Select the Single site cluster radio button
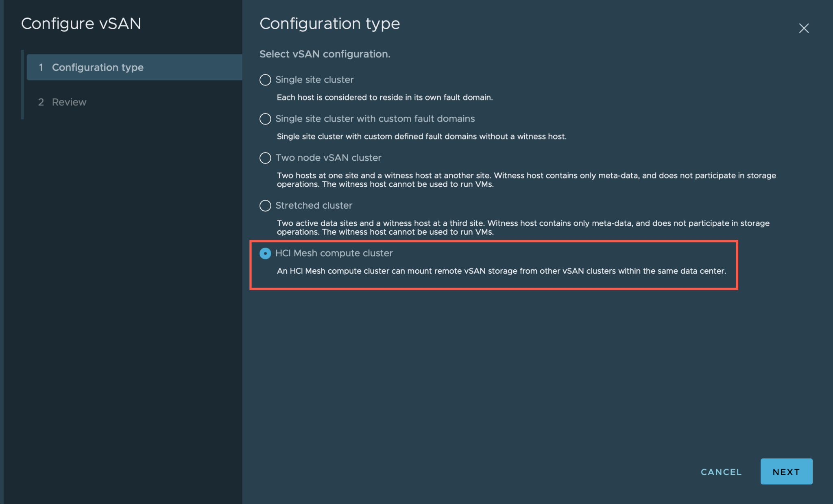Viewport: 833px width, 504px height. pyautogui.click(x=265, y=80)
